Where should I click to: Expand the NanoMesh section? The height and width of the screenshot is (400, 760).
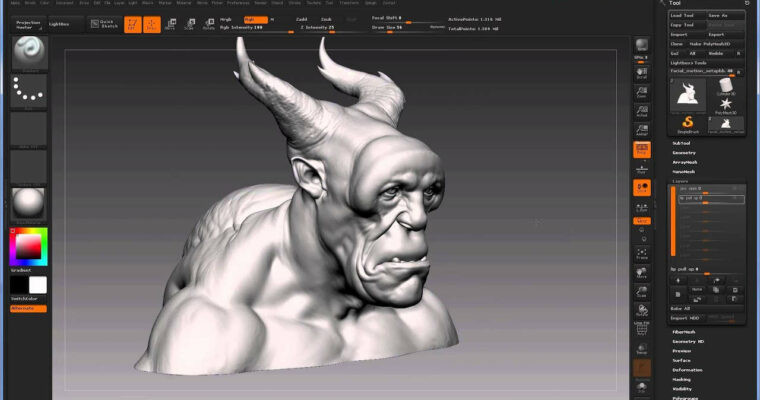coord(684,172)
